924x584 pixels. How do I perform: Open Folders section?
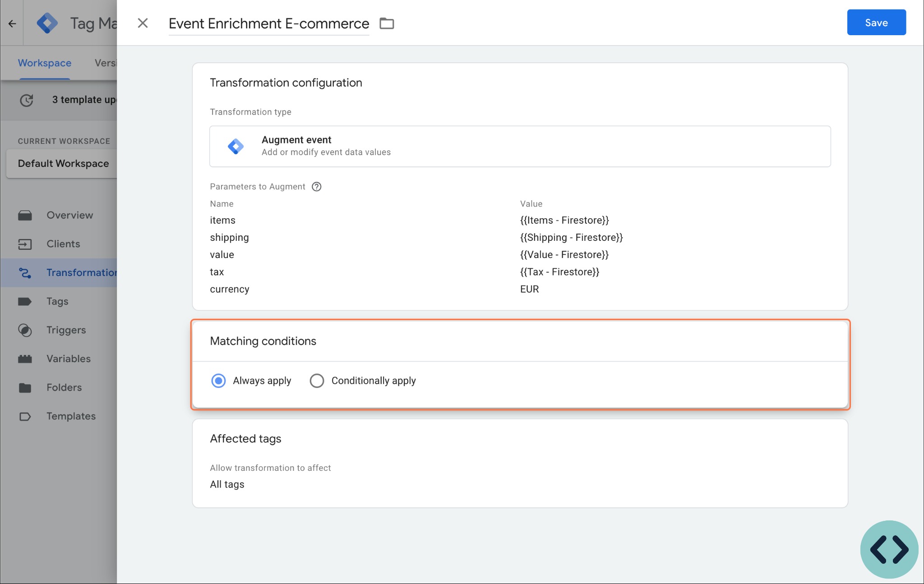tap(64, 387)
